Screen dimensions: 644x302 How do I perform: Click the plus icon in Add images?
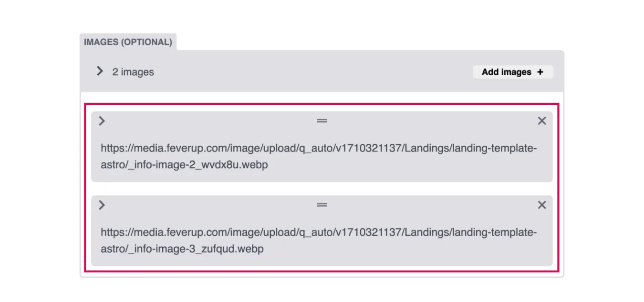click(540, 72)
